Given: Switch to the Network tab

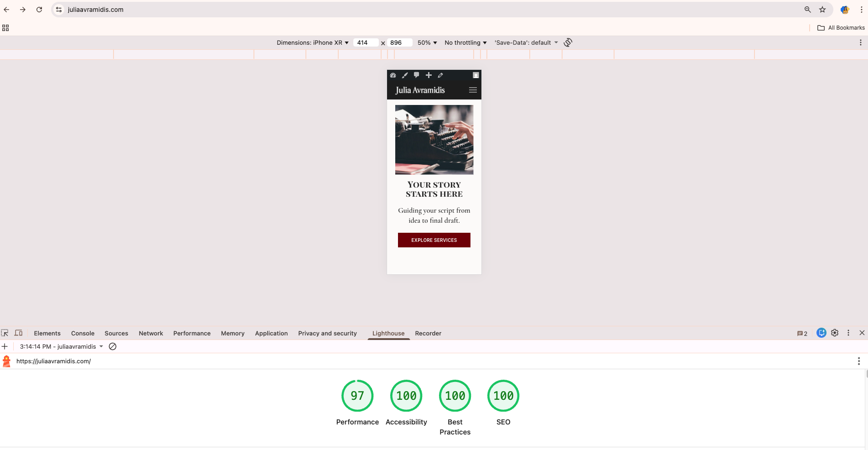Looking at the screenshot, I should tap(150, 333).
